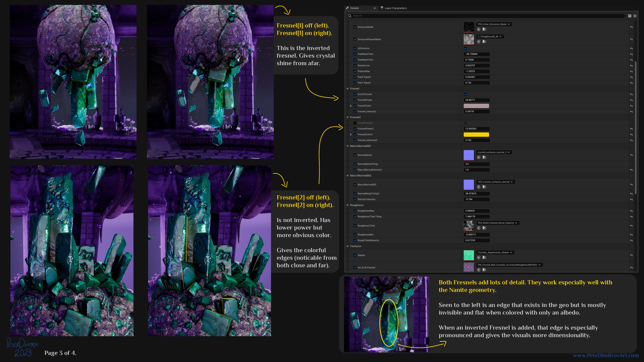The height and width of the screenshot is (362, 644).
Task: Open Crystals_Aquamarine_Albedo asset dropdown
Action: (495, 252)
